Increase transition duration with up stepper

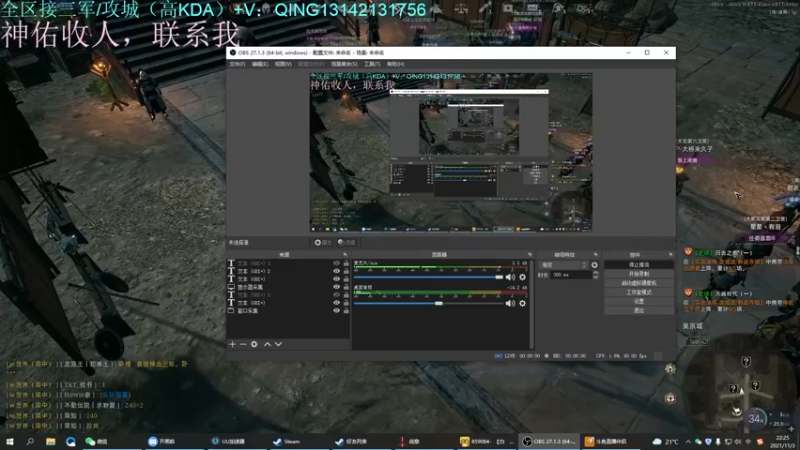595,272
